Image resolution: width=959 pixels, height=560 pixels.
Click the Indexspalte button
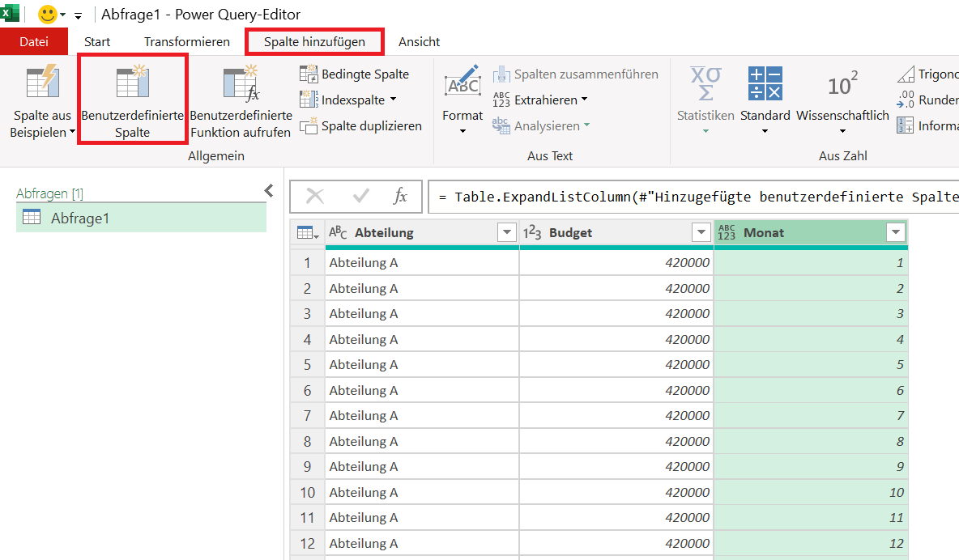click(x=343, y=100)
